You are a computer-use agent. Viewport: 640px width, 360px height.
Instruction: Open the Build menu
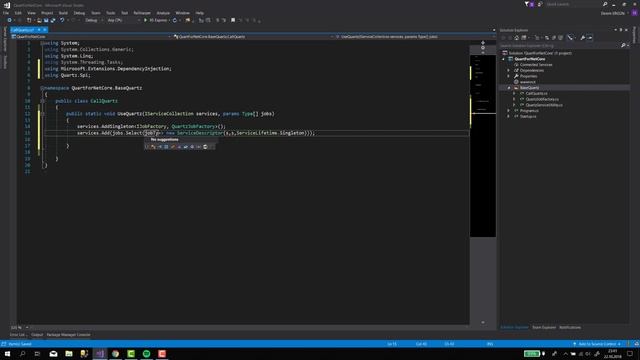pyautogui.click(x=63, y=13)
